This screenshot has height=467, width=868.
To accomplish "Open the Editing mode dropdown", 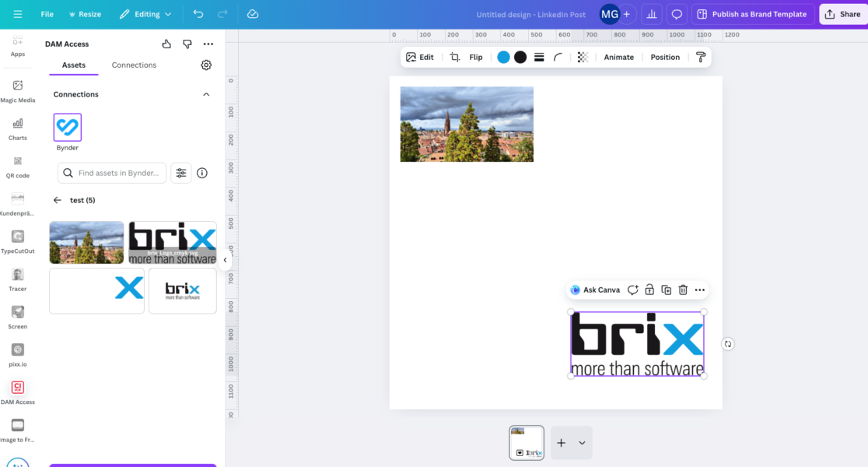I will [146, 14].
